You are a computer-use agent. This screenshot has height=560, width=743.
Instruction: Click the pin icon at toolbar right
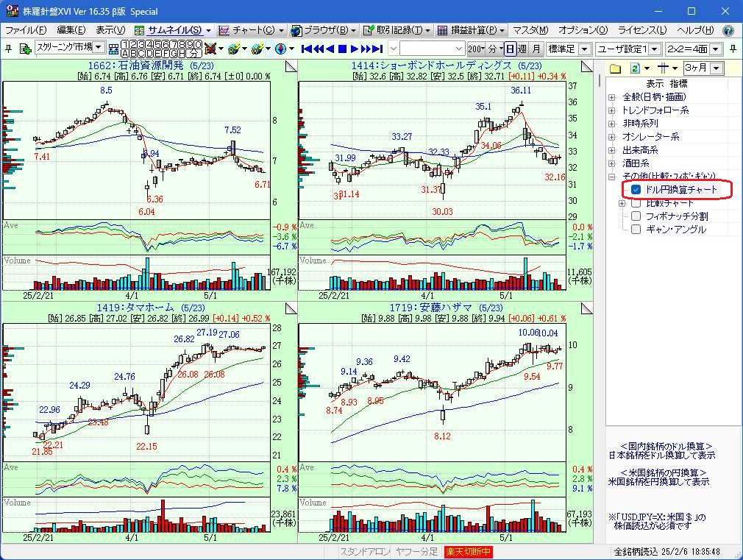[x=733, y=49]
